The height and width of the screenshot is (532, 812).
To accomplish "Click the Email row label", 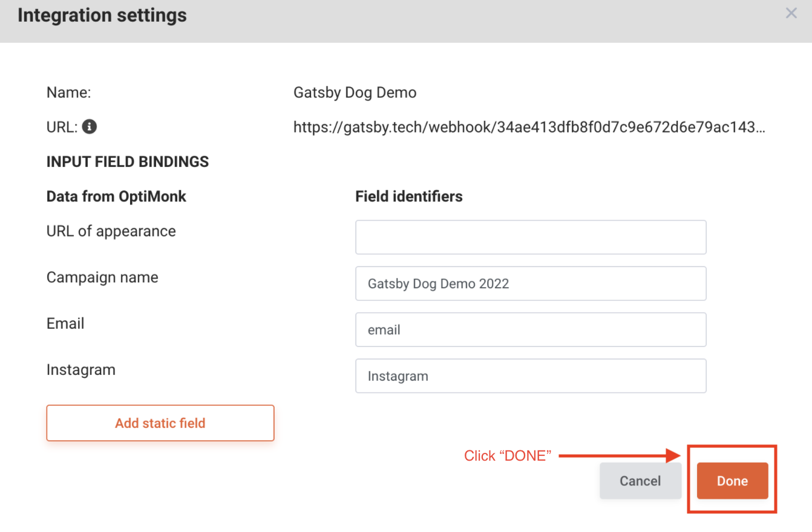I will coord(65,323).
